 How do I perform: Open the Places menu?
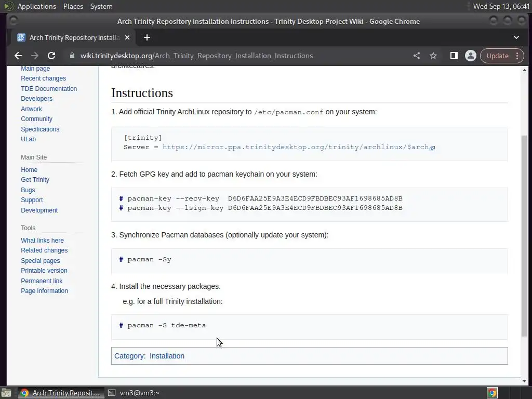(73, 6)
